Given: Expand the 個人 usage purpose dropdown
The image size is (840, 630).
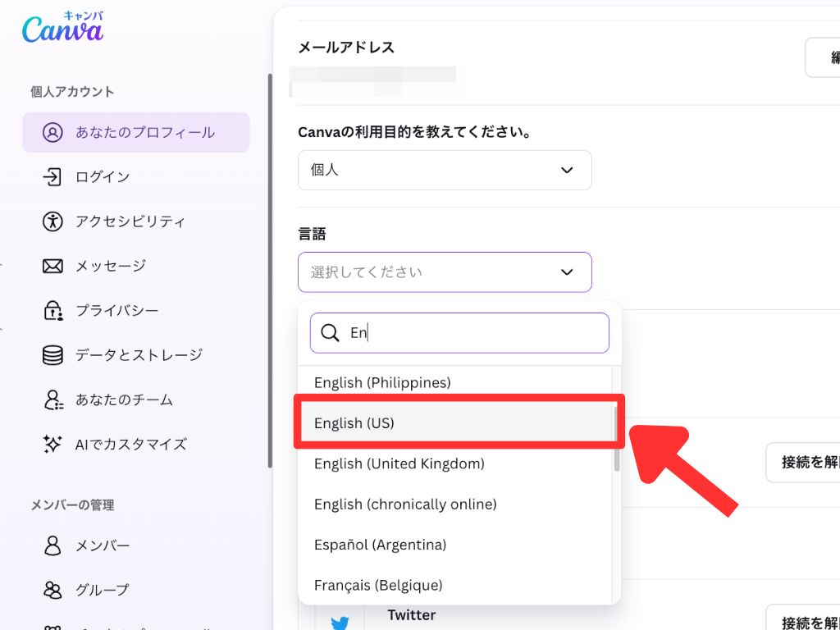Looking at the screenshot, I should click(444, 170).
